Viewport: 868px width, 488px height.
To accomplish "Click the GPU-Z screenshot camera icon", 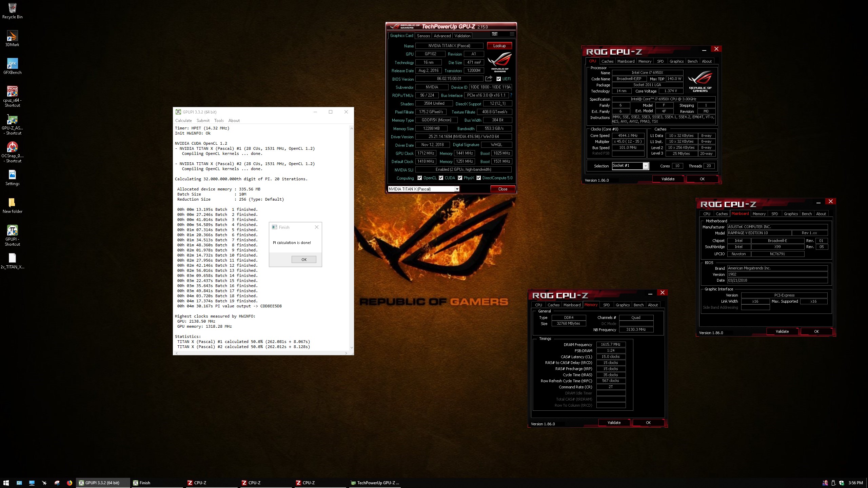I will [495, 34].
